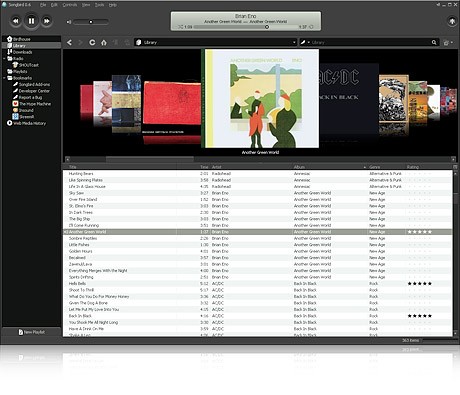Open the Controls menu
The width and height of the screenshot is (460, 395).
point(70,5)
